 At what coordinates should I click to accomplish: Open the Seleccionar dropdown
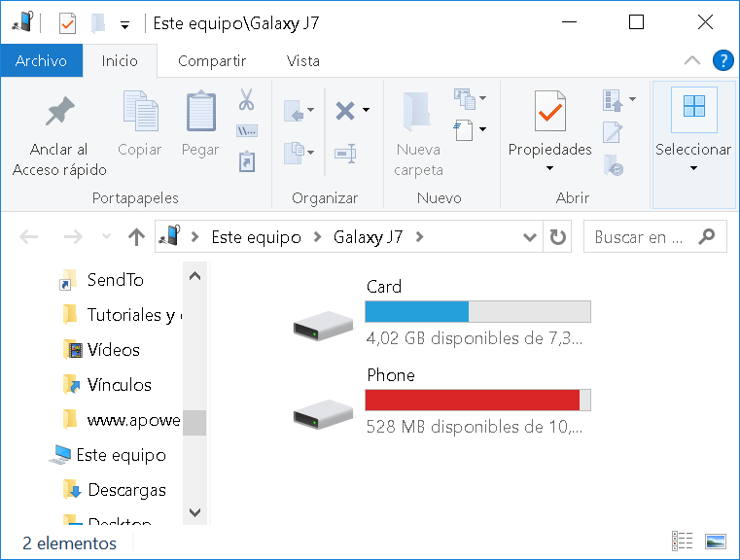coord(693,146)
